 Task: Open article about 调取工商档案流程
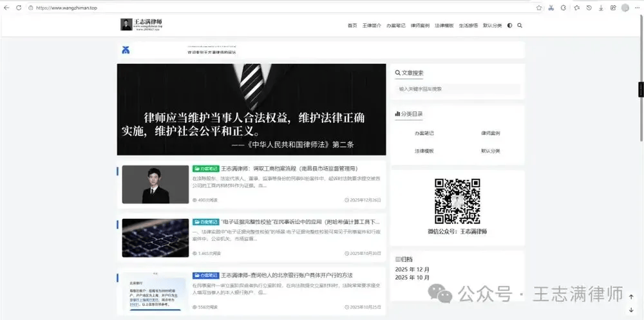[x=290, y=169]
